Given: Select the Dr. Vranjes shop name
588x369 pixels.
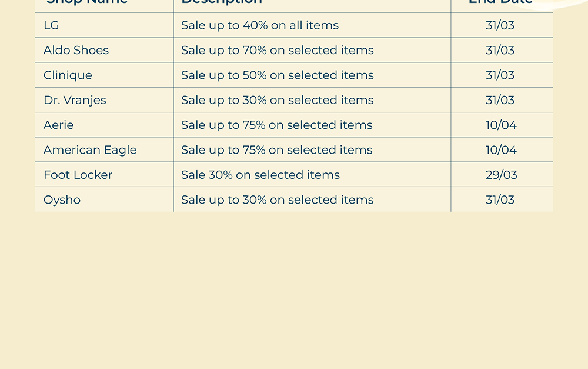Looking at the screenshot, I should tap(75, 100).
